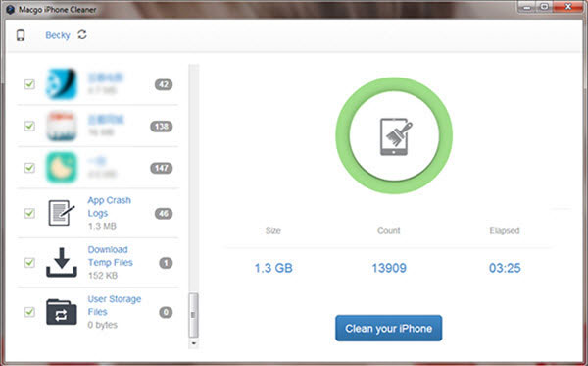Click the Download Temp Files arrow icon

coord(62,262)
